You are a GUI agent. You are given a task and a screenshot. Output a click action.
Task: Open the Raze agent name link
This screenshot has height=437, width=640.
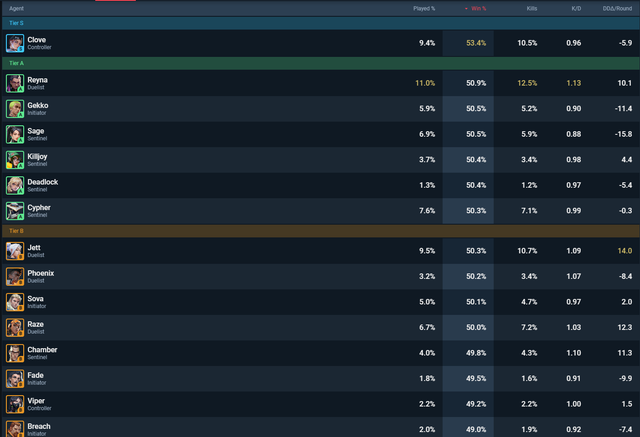[x=36, y=324]
